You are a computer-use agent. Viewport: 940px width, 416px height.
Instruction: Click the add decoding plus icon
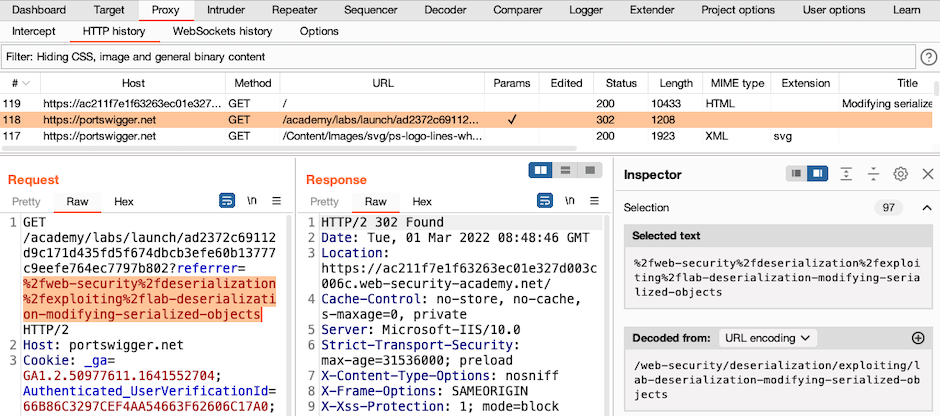pos(918,338)
